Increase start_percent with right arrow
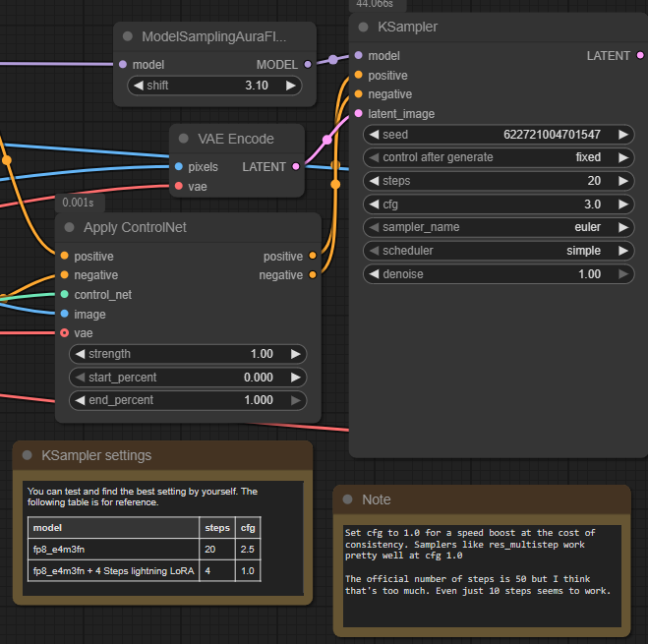 296,378
